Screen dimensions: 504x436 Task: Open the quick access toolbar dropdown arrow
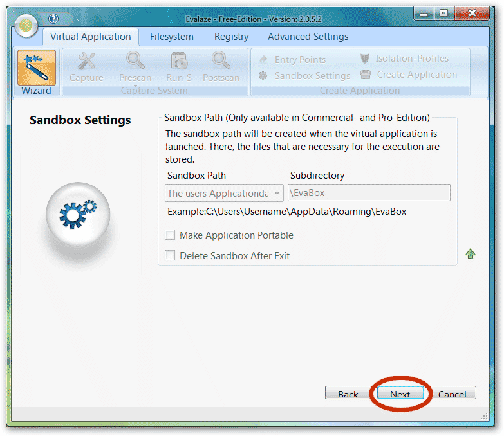click(78, 19)
